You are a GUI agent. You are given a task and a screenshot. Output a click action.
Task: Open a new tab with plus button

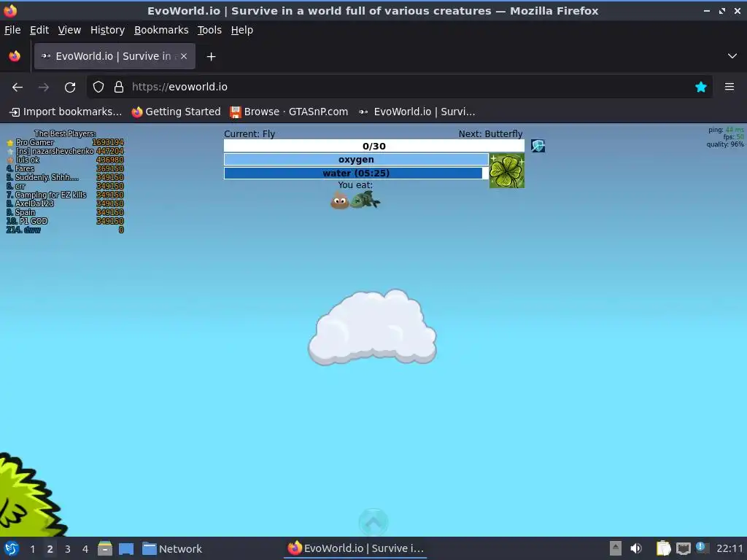(211, 57)
